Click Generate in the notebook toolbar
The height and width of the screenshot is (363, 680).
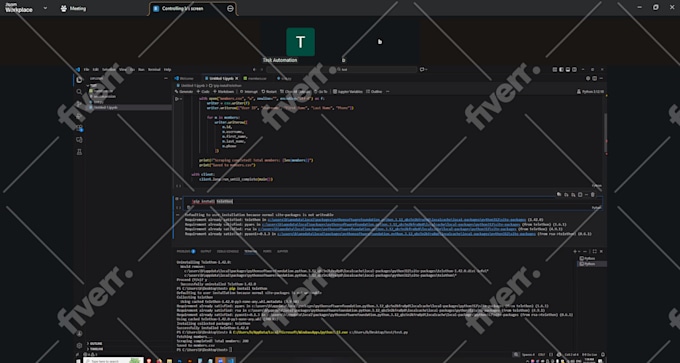click(184, 92)
